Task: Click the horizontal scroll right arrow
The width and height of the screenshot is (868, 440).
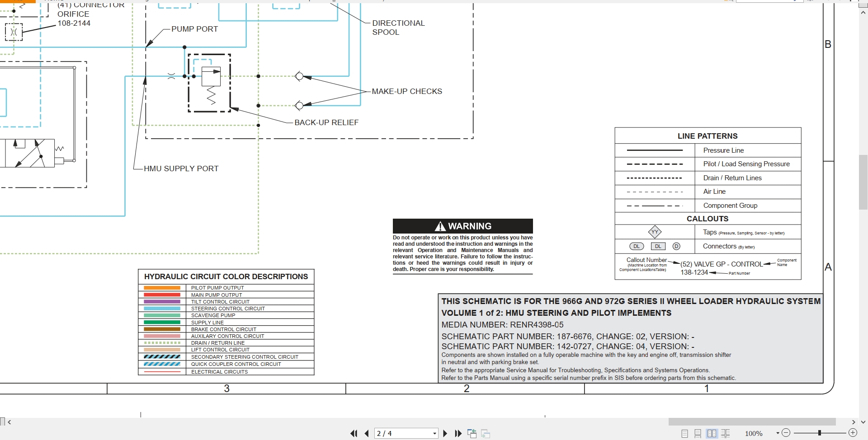Action: 853,422
